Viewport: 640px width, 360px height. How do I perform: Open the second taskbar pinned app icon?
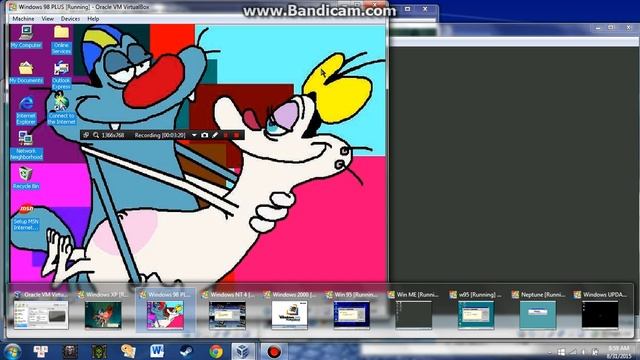point(70,351)
